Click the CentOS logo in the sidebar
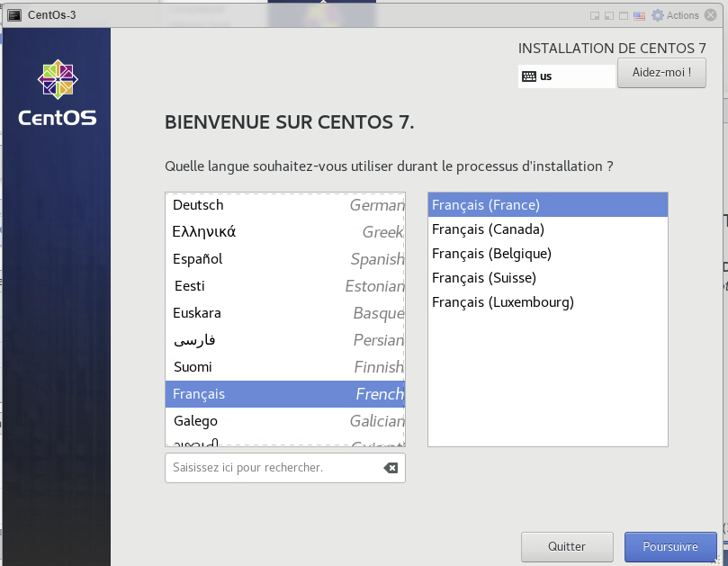The width and height of the screenshot is (728, 566). tap(58, 93)
